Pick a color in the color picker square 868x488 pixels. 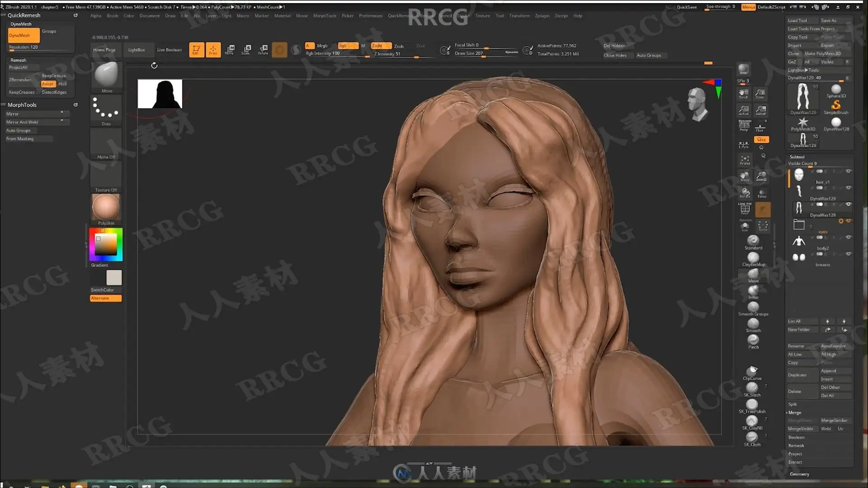point(106,244)
